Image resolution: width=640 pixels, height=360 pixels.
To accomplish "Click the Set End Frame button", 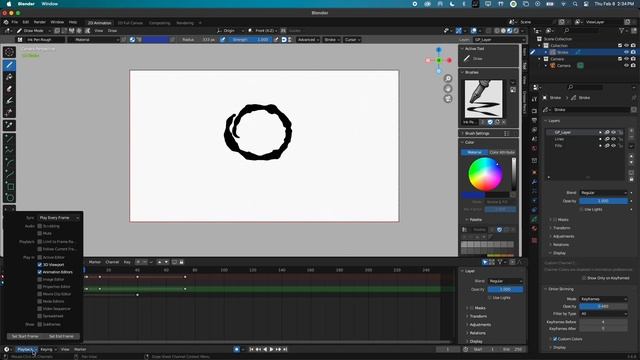I will pyautogui.click(x=62, y=336).
